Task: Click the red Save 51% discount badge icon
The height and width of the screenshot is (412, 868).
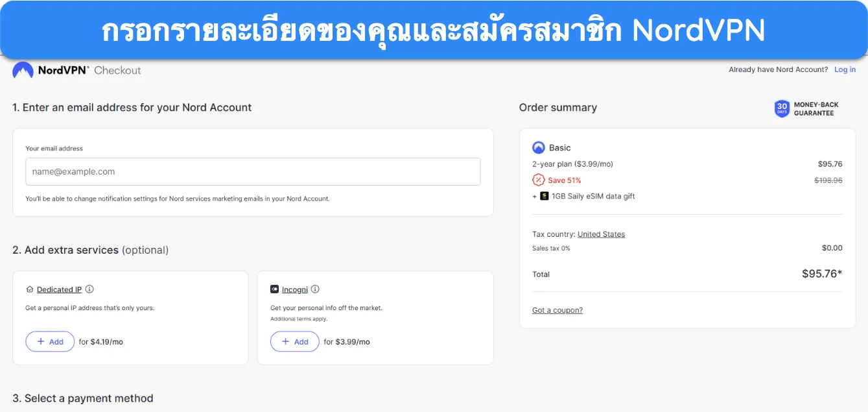Action: click(x=539, y=180)
